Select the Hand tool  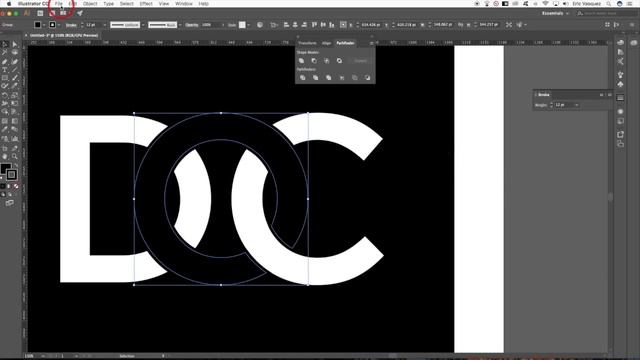(5, 156)
